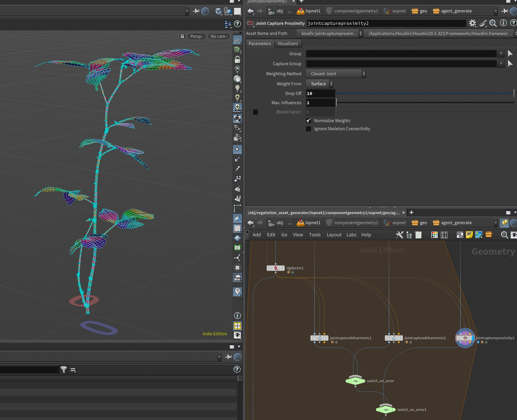Screen dimensions: 517x420
Task: Click the Max. Influences slider
Action: click(x=425, y=103)
